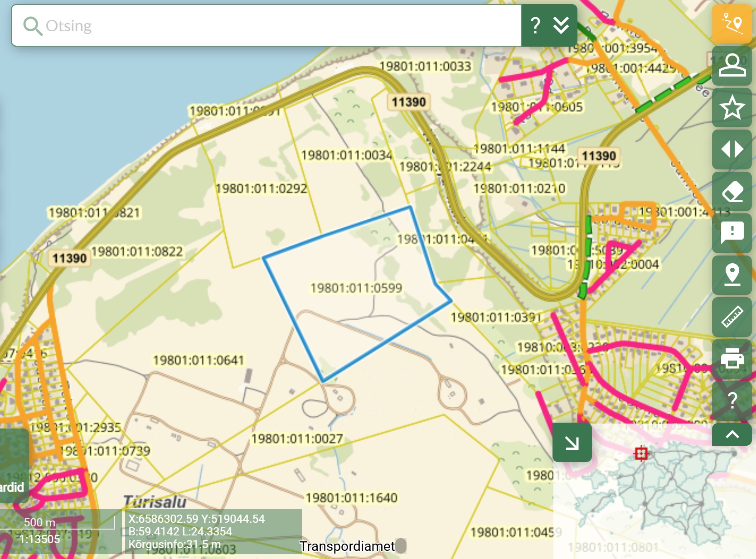Click red locator in overview map
Viewport: 756px width, 559px height.
[x=641, y=453]
